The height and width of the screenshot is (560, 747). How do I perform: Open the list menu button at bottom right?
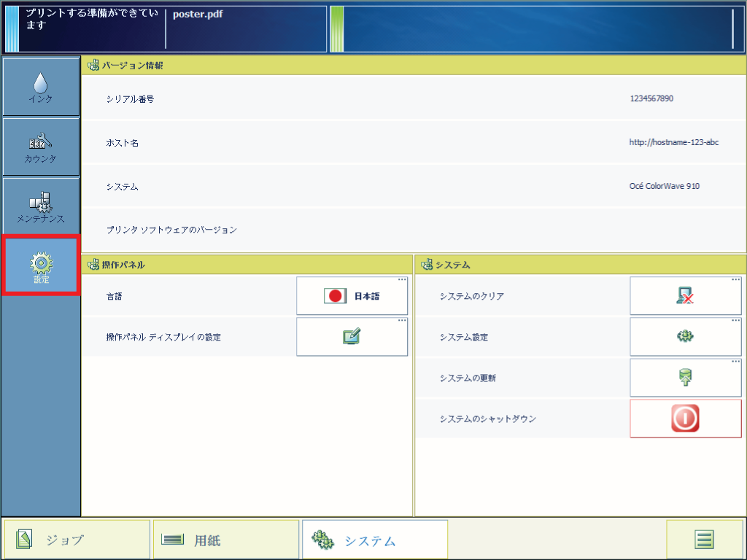(x=704, y=540)
